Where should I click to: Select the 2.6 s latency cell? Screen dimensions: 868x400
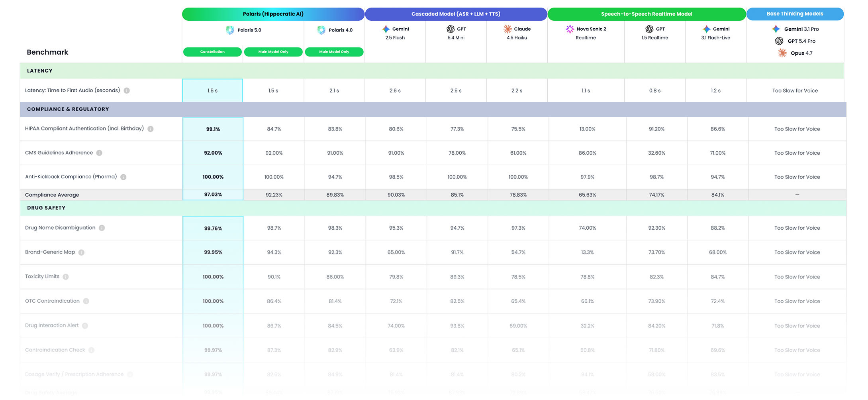point(395,91)
